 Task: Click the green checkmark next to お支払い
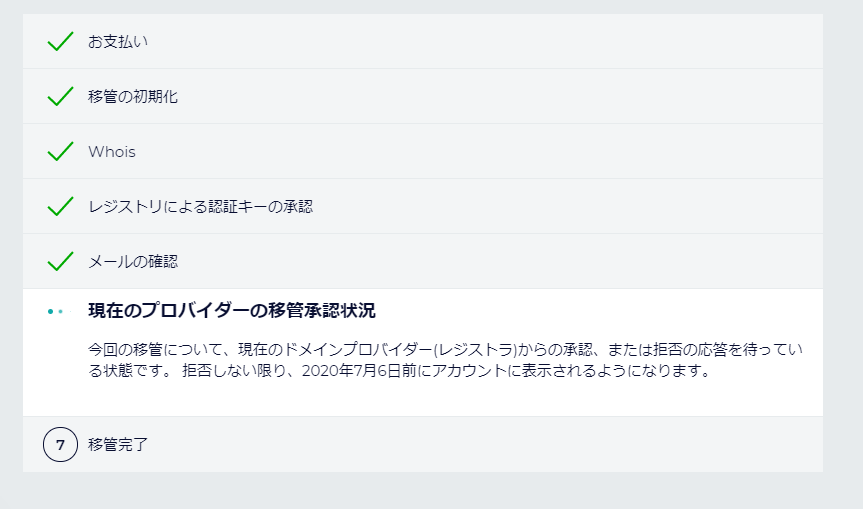point(60,41)
